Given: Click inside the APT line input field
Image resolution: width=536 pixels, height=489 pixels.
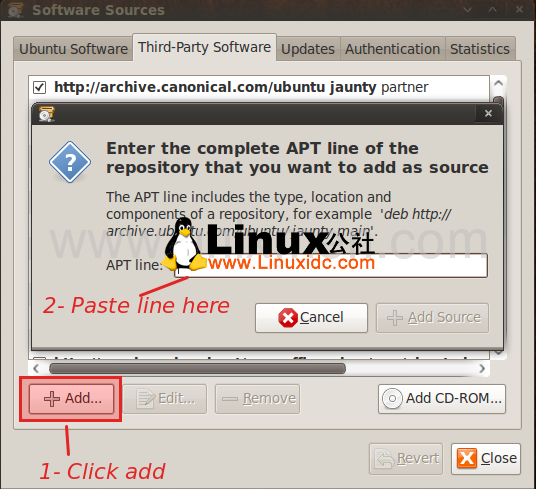Looking at the screenshot, I should 331,266.
